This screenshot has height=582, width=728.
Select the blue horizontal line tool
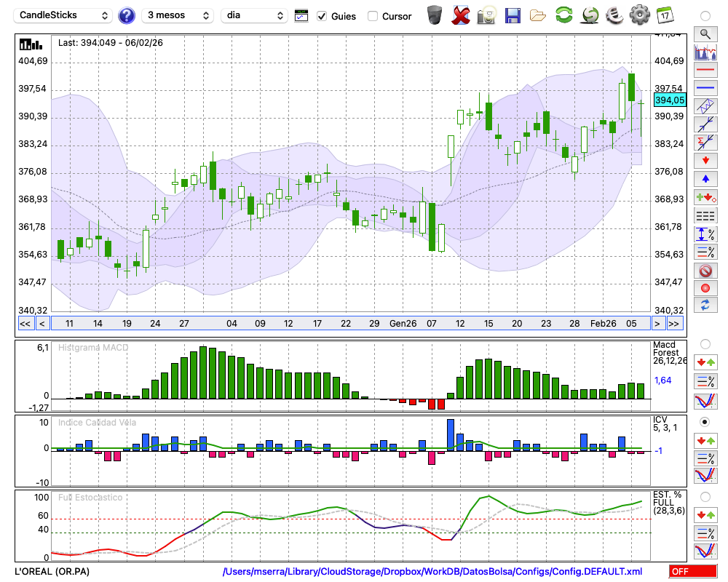pyautogui.click(x=705, y=88)
